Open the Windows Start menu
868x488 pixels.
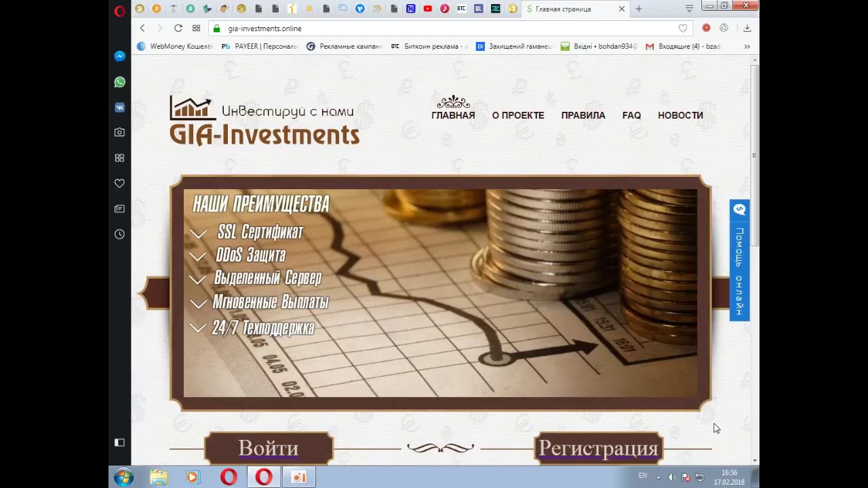(x=123, y=477)
